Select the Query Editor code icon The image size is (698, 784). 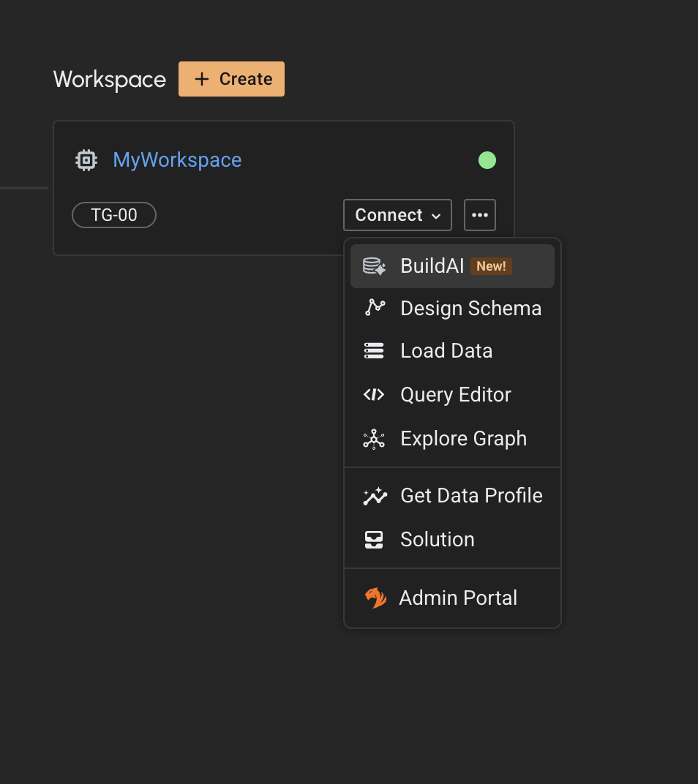tap(374, 395)
